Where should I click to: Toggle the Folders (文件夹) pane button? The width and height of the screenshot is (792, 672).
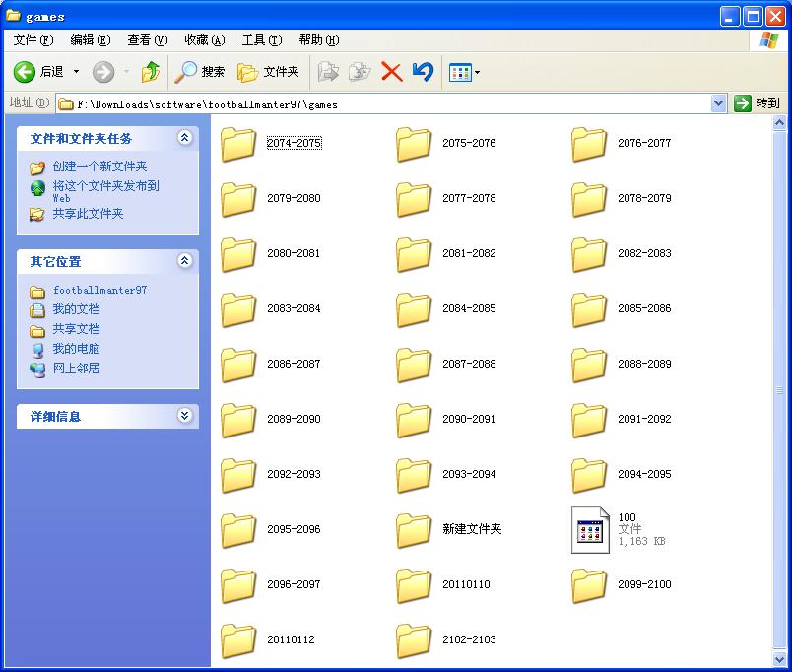268,72
